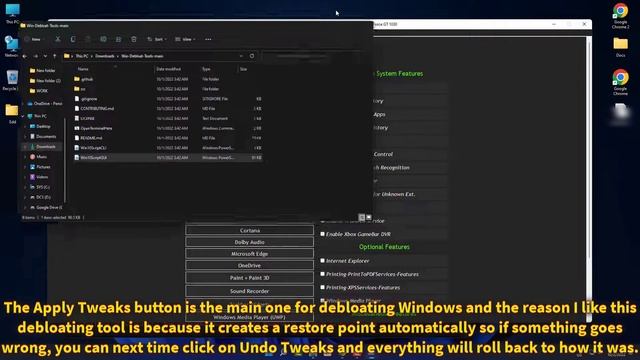Open the three-dot See more menu

point(208,39)
